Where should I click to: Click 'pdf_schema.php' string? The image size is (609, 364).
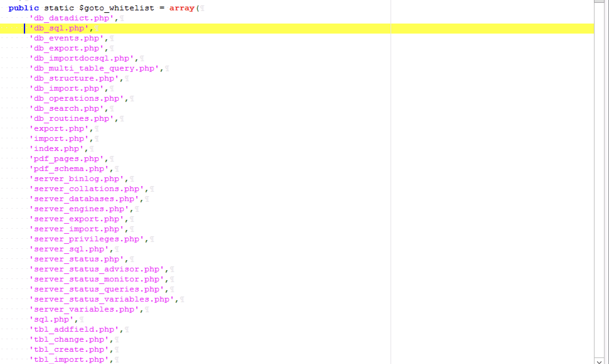(69, 169)
